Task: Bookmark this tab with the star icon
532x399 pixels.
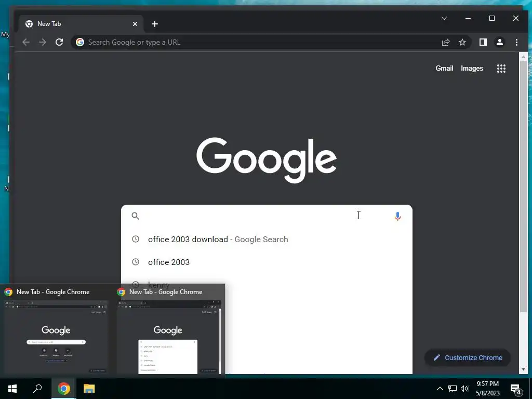Action: 462,42
